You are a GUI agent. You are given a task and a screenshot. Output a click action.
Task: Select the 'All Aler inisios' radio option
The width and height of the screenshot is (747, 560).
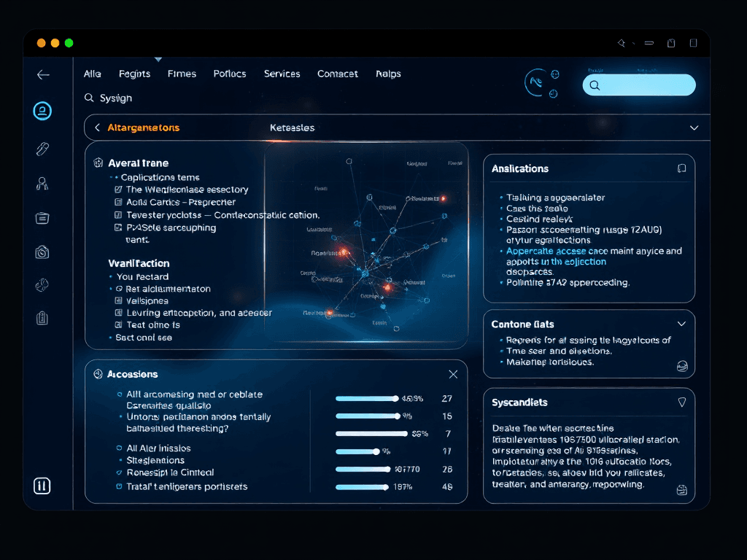[x=120, y=448]
